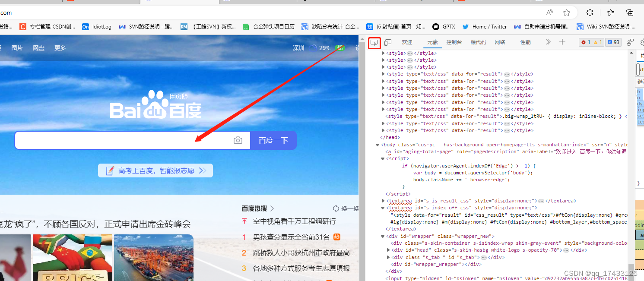Image resolution: width=644 pixels, height=281 pixels.
Task: Click the camera image-search icon
Action: (238, 140)
